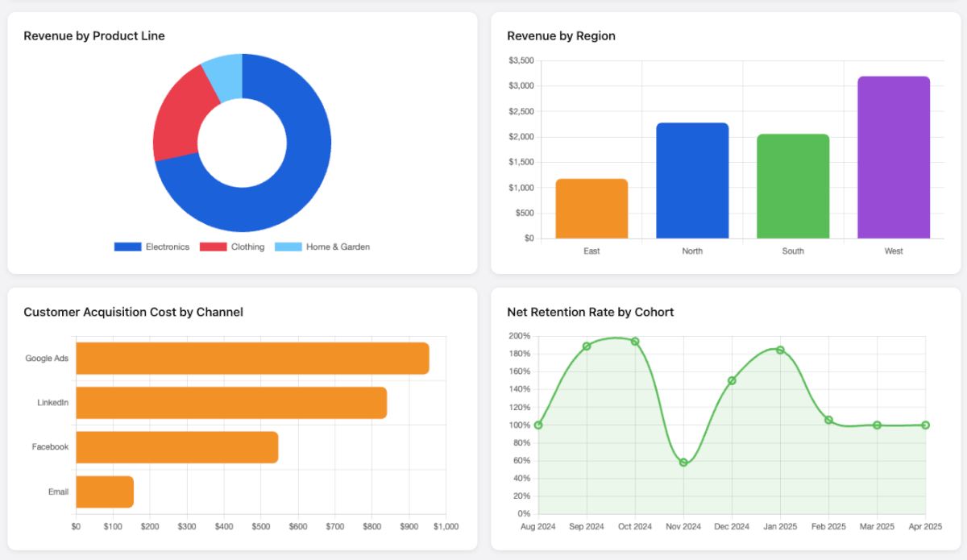
Task: Select the purple West revenue bar
Action: [894, 157]
